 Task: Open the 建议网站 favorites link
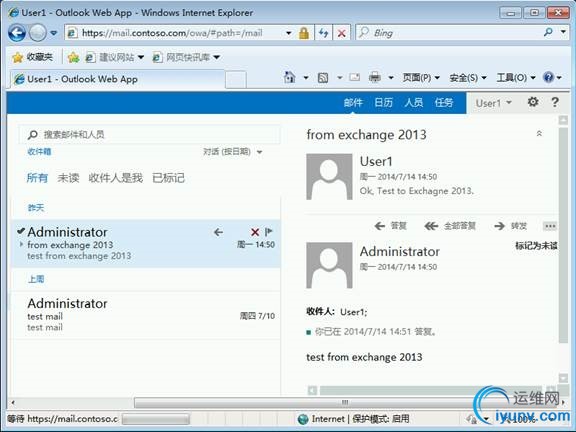(x=114, y=57)
